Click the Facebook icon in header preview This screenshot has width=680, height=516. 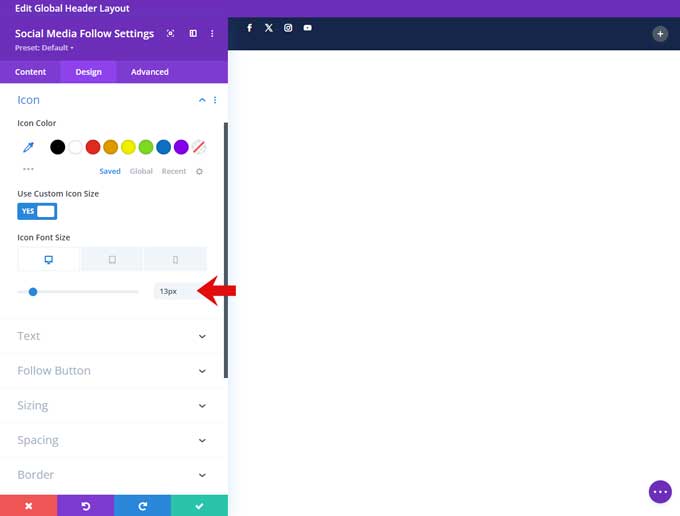(x=249, y=28)
